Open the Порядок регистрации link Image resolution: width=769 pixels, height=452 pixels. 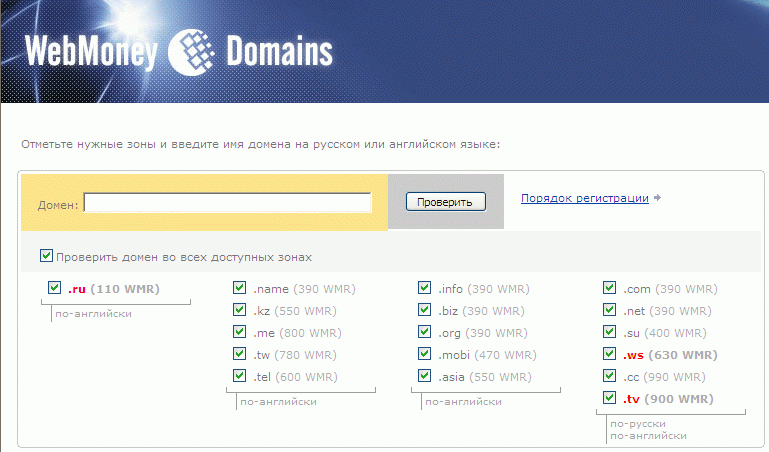point(585,198)
